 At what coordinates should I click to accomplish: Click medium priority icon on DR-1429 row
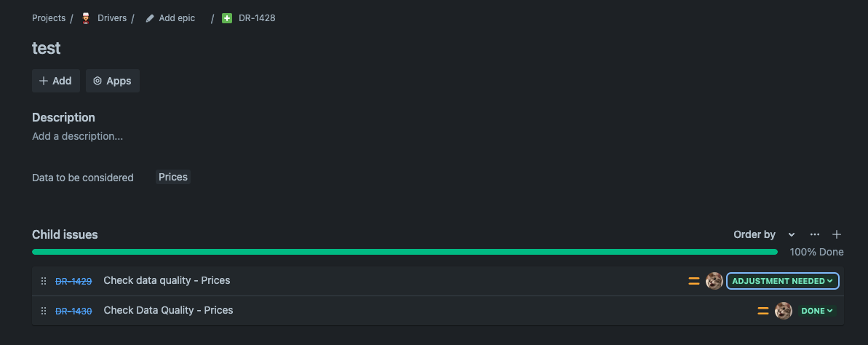(x=693, y=281)
